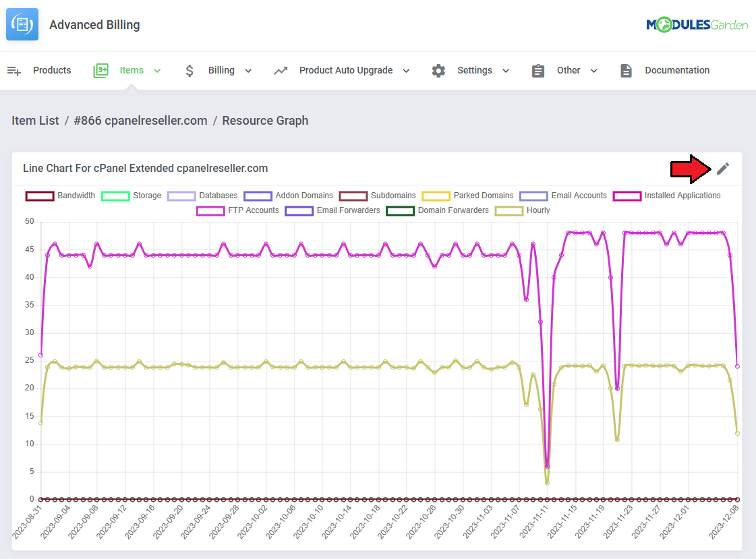Click the Documentation file icon

click(x=626, y=71)
